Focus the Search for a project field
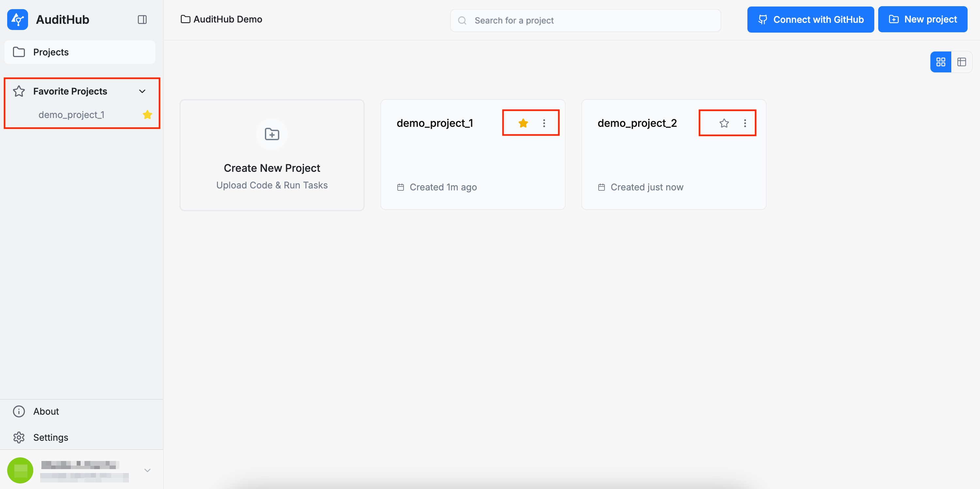The width and height of the screenshot is (980, 489). [586, 21]
